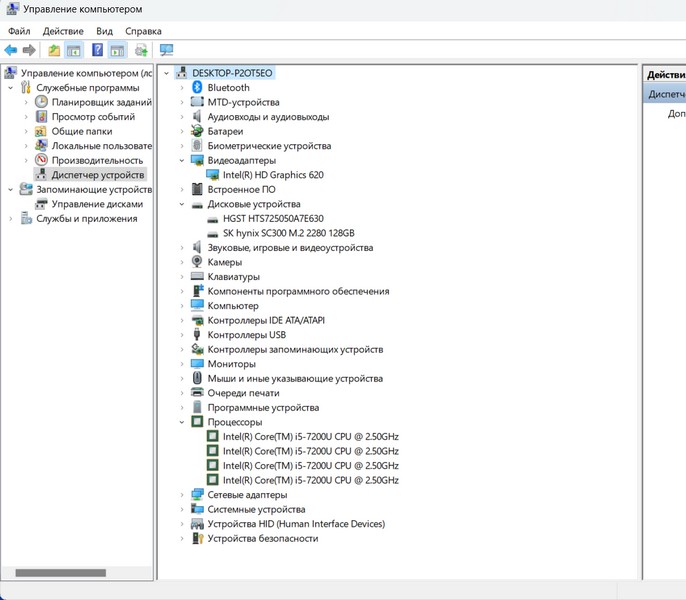686x600 pixels.
Task: Collapse the Процессоры category
Action: 182,422
